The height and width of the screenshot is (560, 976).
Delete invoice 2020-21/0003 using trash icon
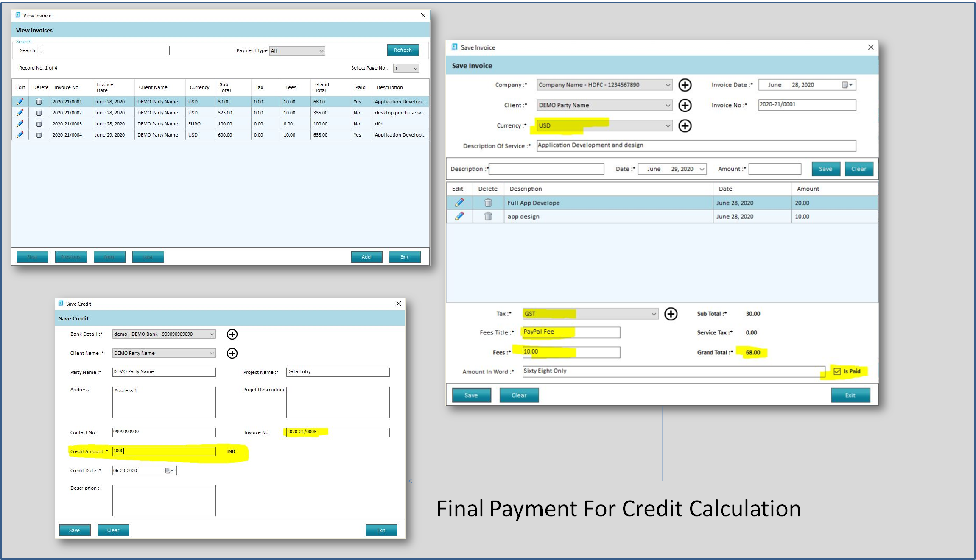coord(39,124)
